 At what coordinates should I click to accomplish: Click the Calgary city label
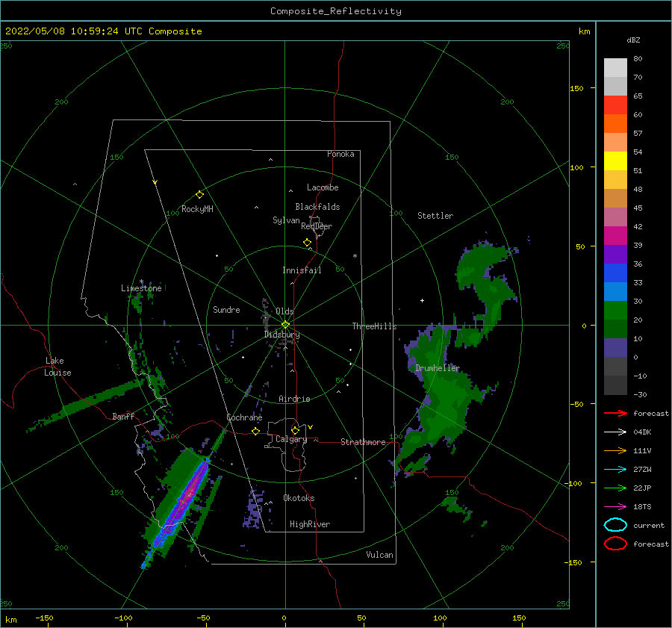click(x=291, y=439)
